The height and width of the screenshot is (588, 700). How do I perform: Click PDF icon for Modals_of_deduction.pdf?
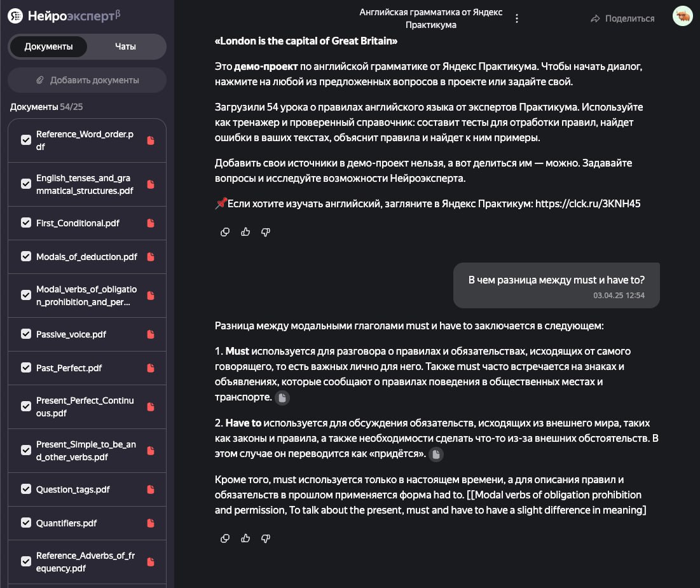click(151, 257)
